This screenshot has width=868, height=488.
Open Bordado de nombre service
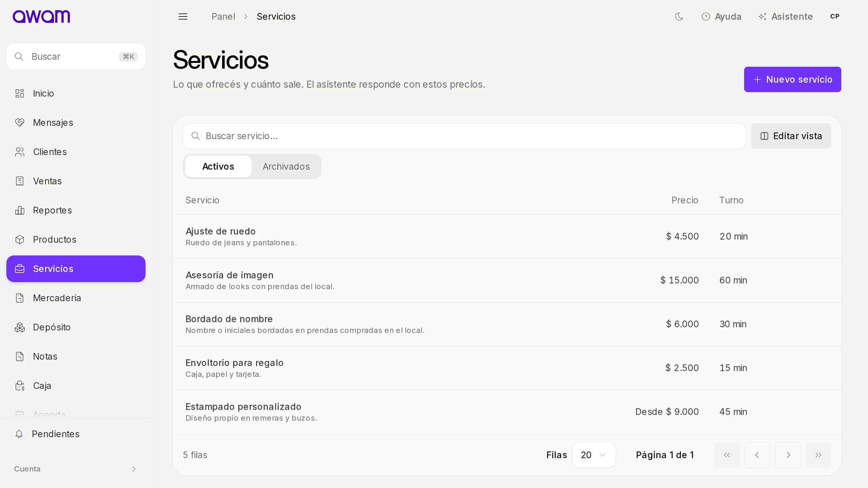(507, 324)
